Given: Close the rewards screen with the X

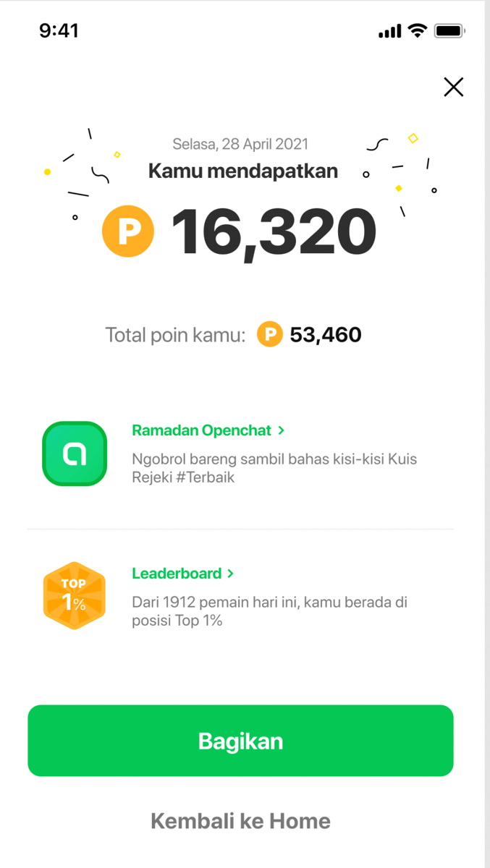Looking at the screenshot, I should click(x=453, y=86).
